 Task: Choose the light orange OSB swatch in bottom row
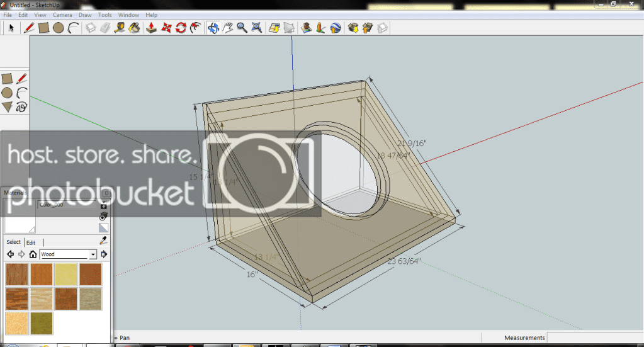(x=17, y=323)
